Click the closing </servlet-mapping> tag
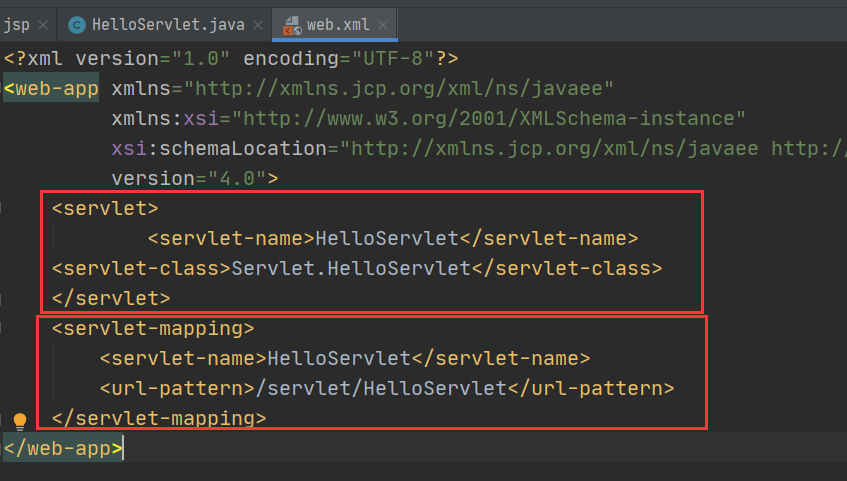 159,418
